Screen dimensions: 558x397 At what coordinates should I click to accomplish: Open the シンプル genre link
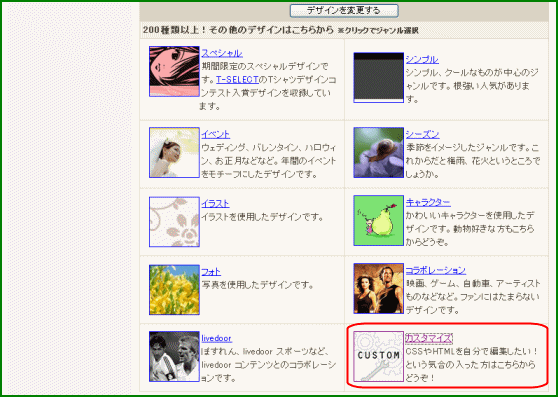point(422,59)
